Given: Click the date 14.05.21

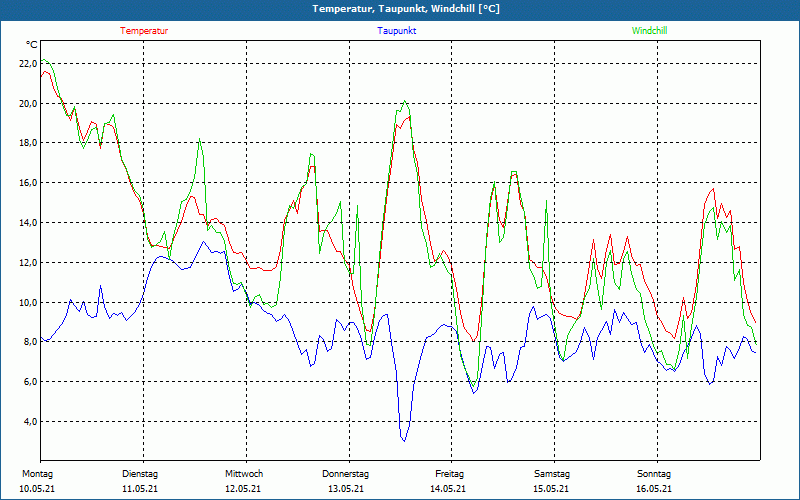Looking at the screenshot, I should click(x=447, y=489).
